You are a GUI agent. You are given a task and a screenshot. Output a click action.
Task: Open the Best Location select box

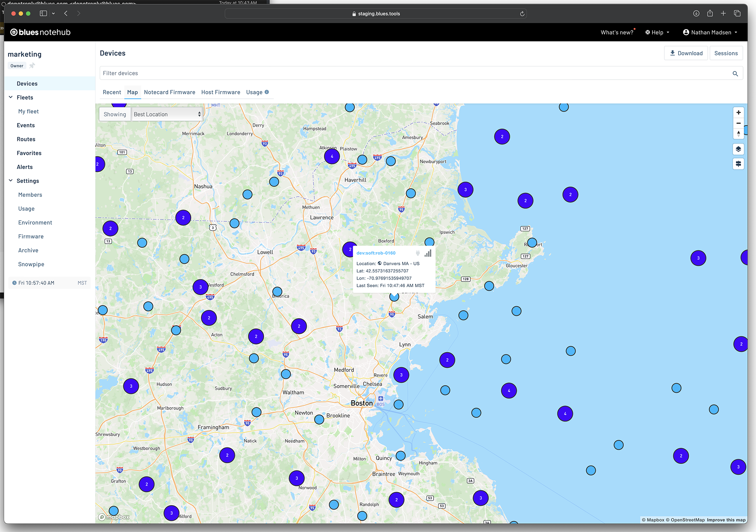click(x=167, y=114)
